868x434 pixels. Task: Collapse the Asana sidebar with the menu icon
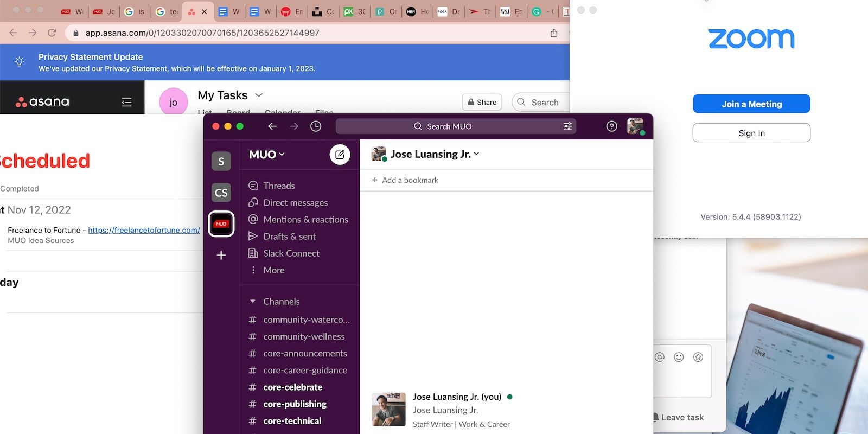click(126, 102)
